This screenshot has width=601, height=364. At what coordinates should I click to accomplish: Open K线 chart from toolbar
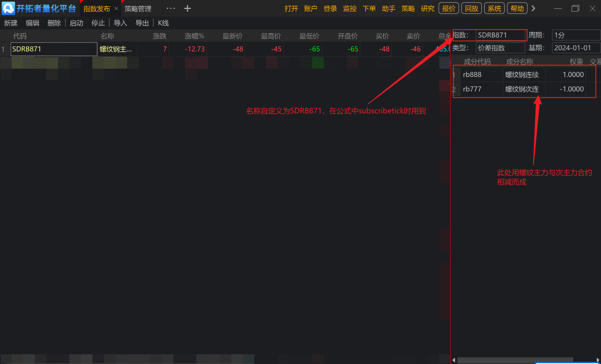coord(163,23)
